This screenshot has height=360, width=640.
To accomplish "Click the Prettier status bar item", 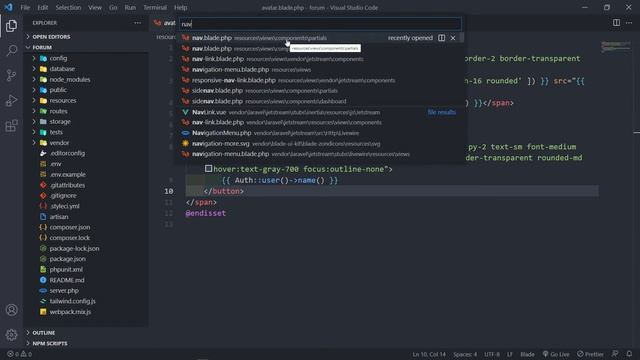I will (590, 354).
